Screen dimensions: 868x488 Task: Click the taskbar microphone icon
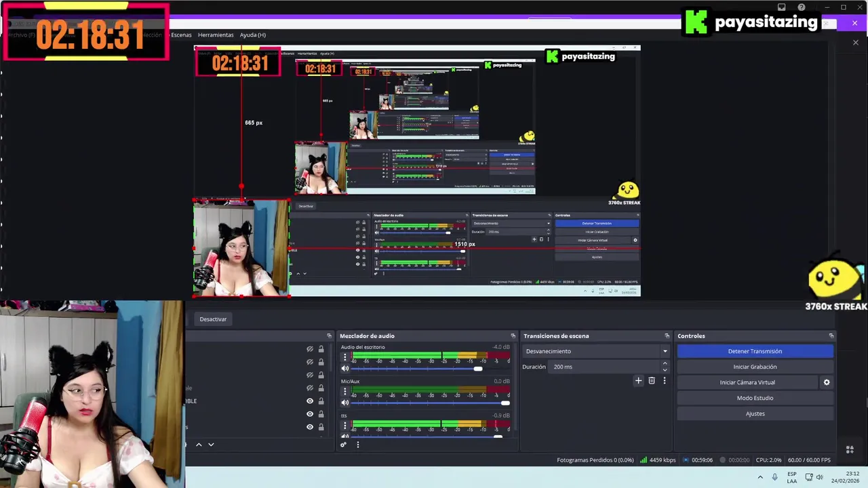coord(774,477)
